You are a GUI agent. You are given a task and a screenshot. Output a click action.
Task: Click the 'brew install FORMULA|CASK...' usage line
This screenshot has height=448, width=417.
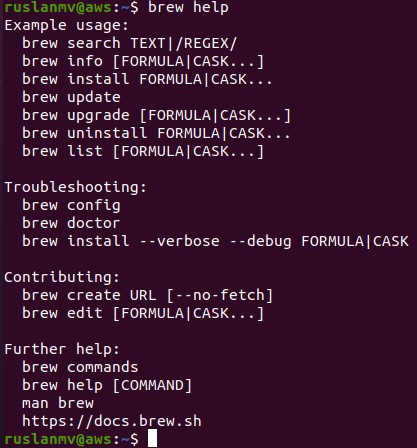tap(147, 79)
